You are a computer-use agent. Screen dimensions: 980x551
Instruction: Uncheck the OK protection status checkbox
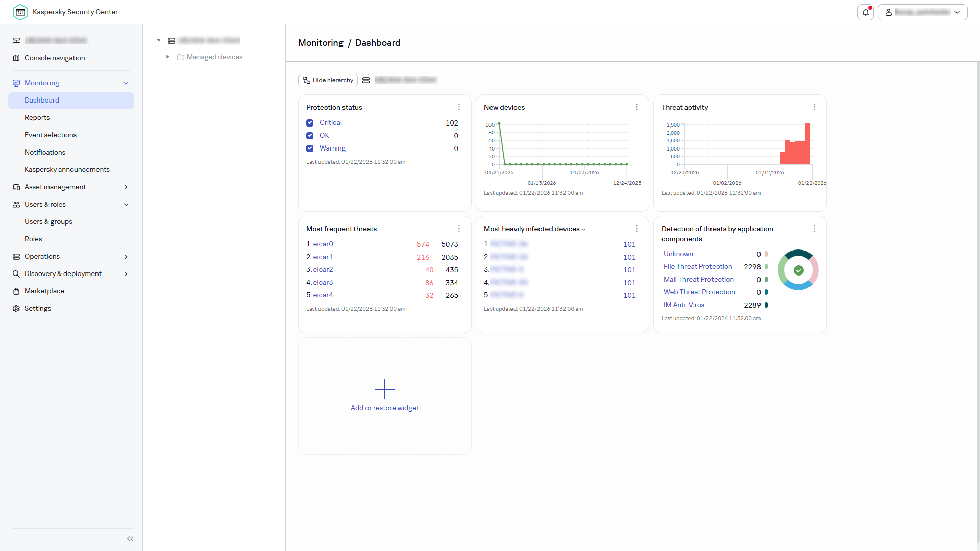pyautogui.click(x=310, y=136)
